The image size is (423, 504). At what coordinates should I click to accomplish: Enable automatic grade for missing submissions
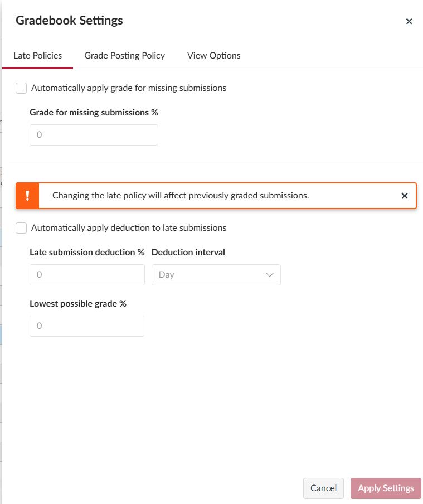pos(21,88)
